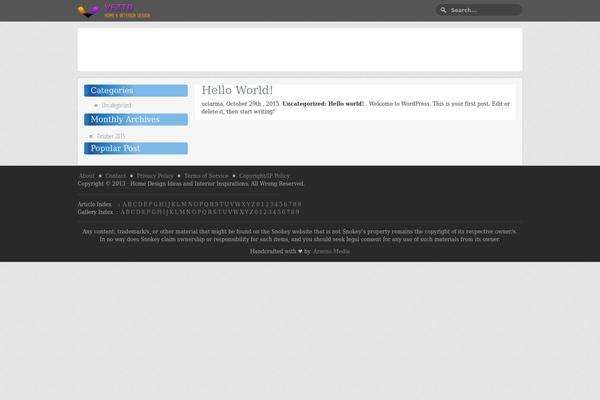Open the Uncategorized category link

[116, 105]
